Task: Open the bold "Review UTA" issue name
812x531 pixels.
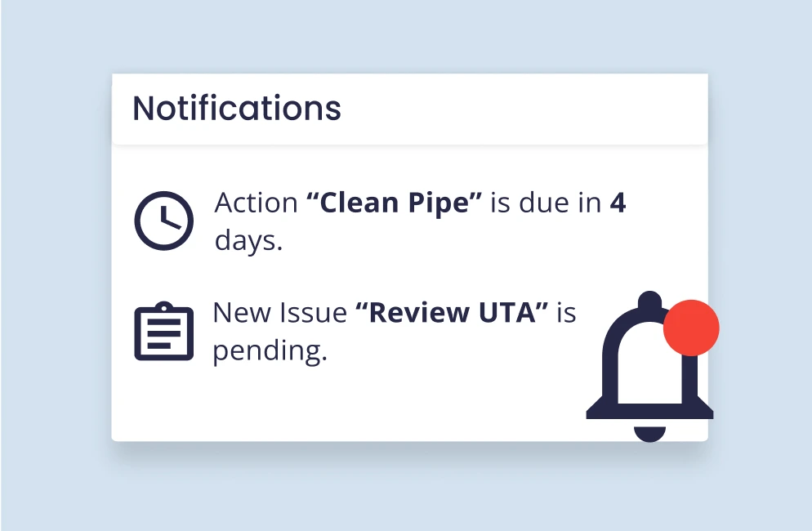Action: pos(452,312)
